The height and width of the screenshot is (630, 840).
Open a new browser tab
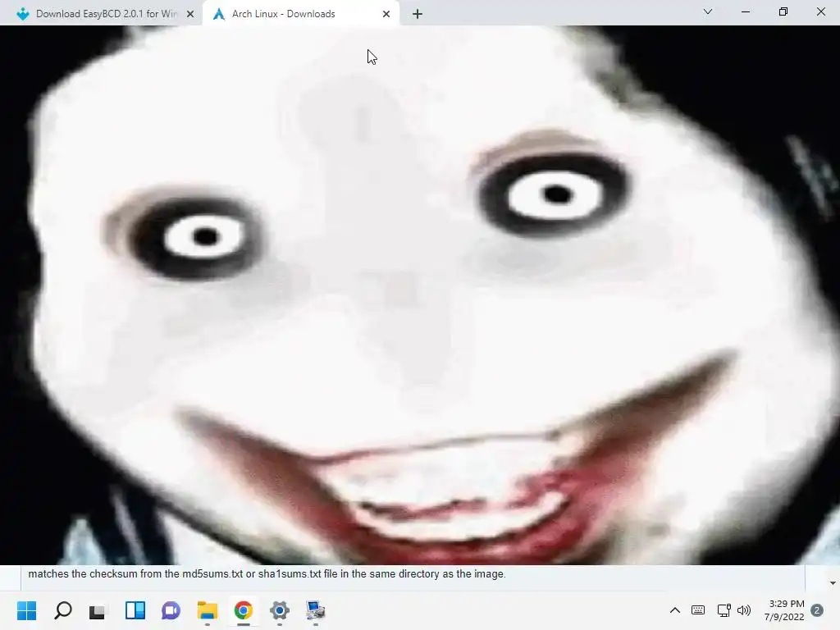pyautogui.click(x=418, y=14)
